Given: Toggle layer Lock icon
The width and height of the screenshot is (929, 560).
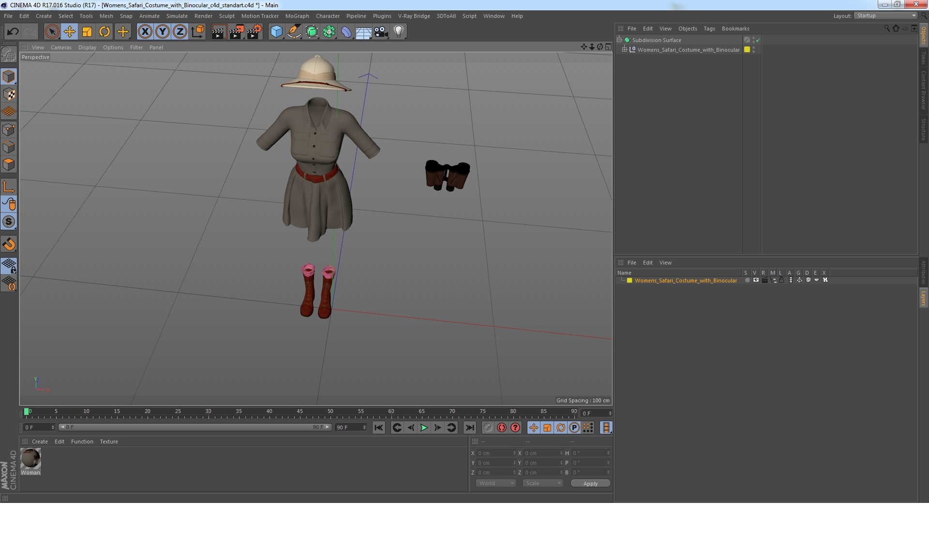Looking at the screenshot, I should click(x=781, y=280).
